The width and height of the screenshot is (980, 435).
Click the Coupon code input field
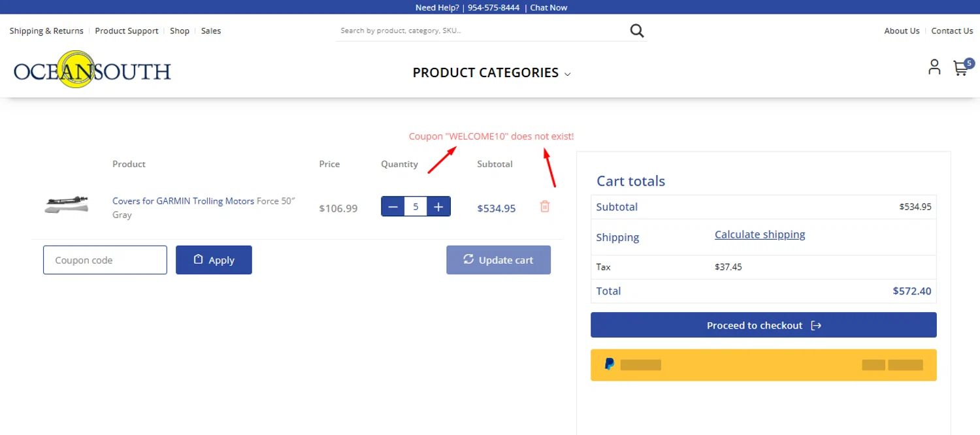[105, 260]
